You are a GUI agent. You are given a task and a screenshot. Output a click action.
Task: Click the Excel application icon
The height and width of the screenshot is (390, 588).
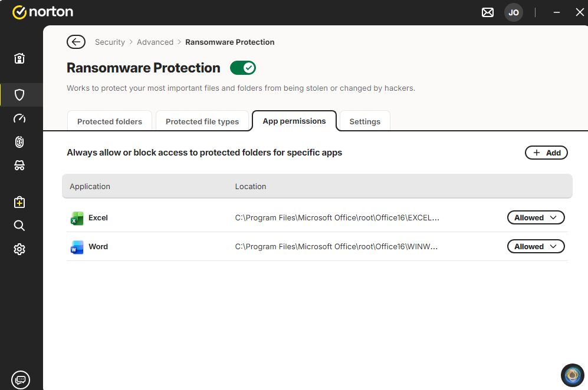click(77, 218)
